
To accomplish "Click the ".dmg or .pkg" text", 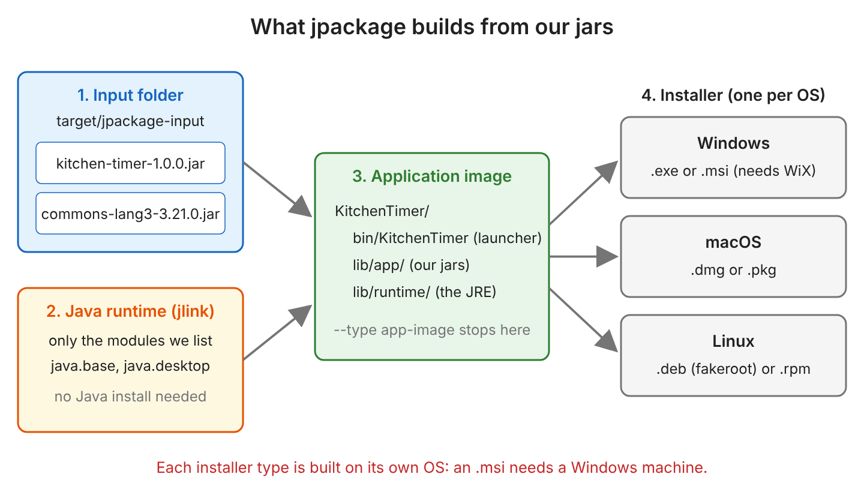I will (x=733, y=270).
